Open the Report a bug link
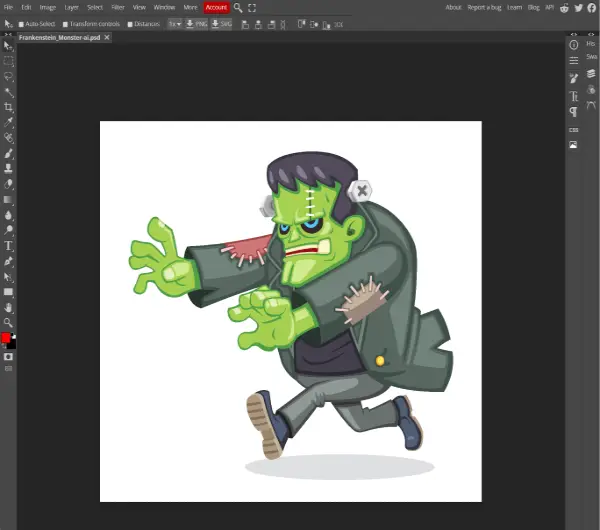 point(484,7)
